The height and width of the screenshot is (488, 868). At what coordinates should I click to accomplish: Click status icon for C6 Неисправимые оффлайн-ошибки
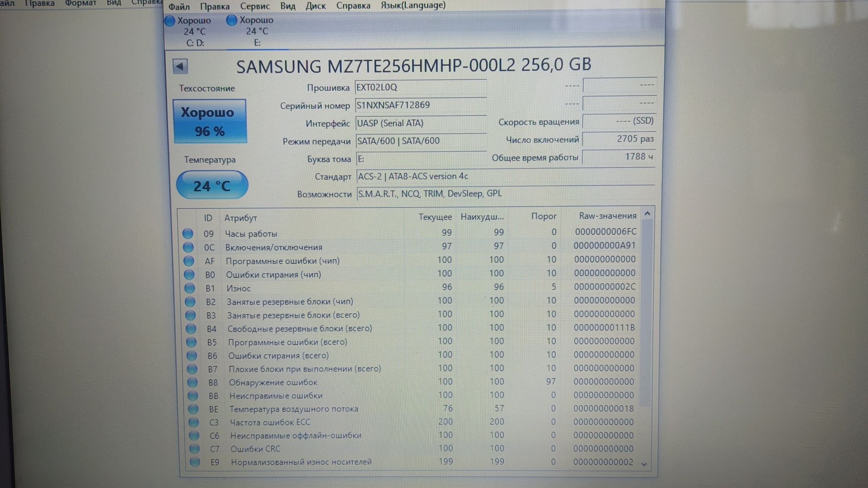(x=194, y=435)
